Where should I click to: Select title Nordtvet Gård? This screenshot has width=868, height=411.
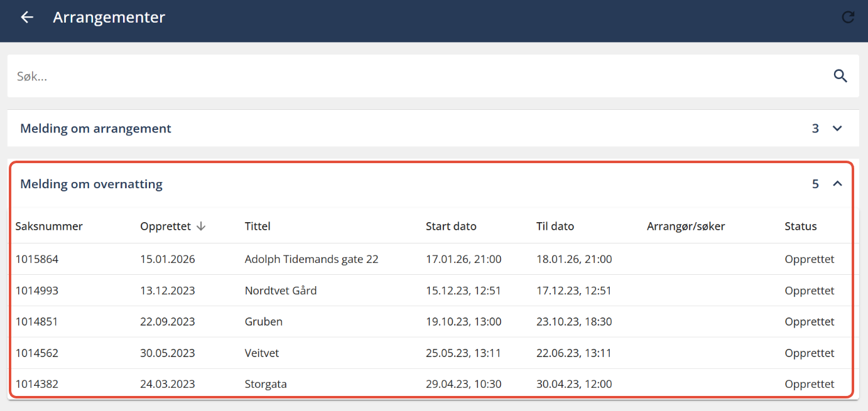coord(281,291)
